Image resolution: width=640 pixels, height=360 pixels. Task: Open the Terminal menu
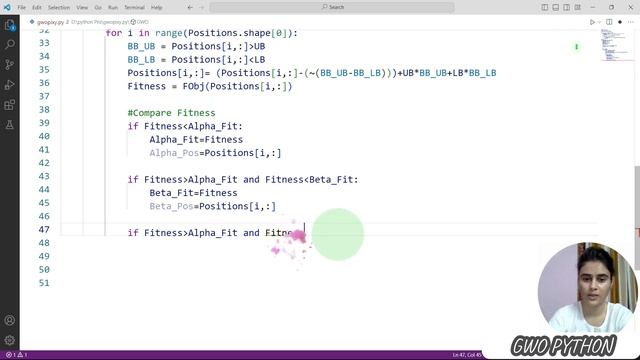tap(134, 7)
